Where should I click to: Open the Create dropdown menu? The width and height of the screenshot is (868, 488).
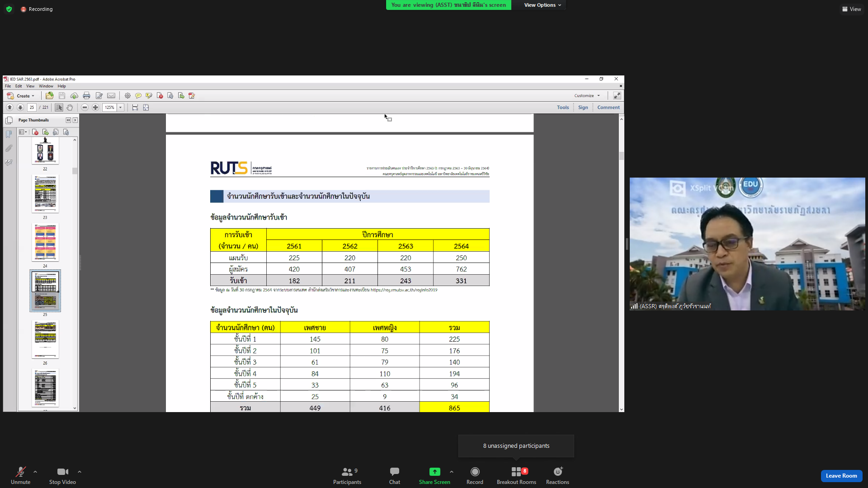tap(21, 96)
